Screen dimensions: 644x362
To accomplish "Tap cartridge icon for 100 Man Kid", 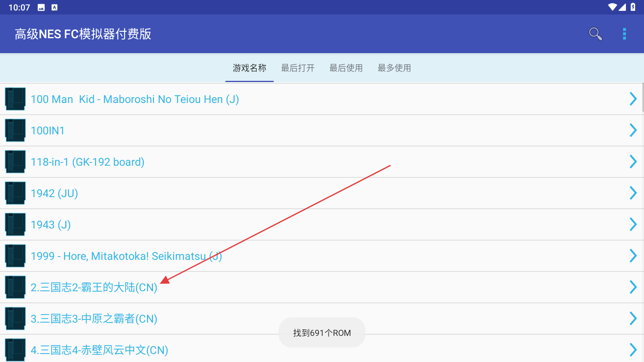I will click(15, 99).
